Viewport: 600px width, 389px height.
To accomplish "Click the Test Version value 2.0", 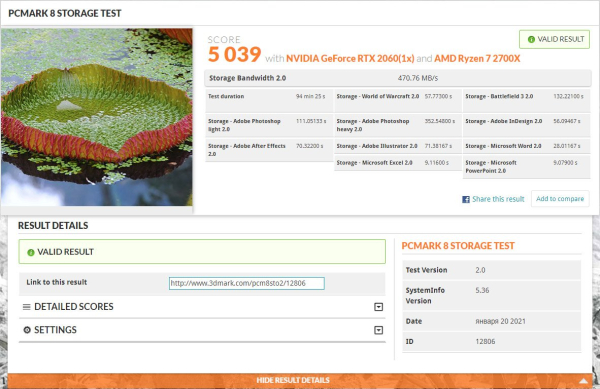I will 480,270.
